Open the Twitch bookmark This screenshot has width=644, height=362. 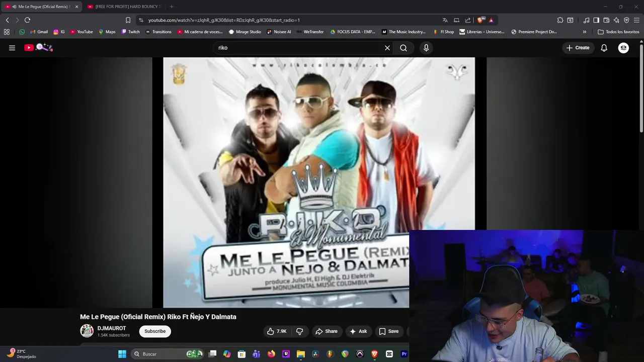(130, 32)
